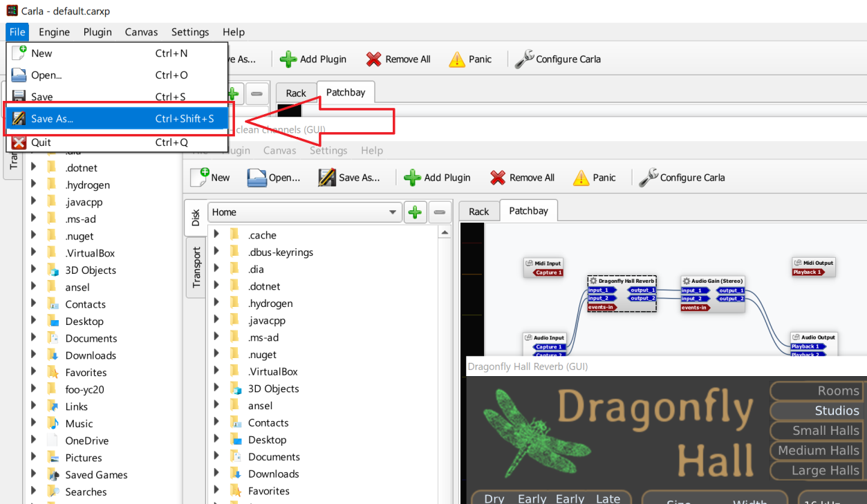Click gear icon on Dragonfly Hall Reverb node

tap(593, 281)
